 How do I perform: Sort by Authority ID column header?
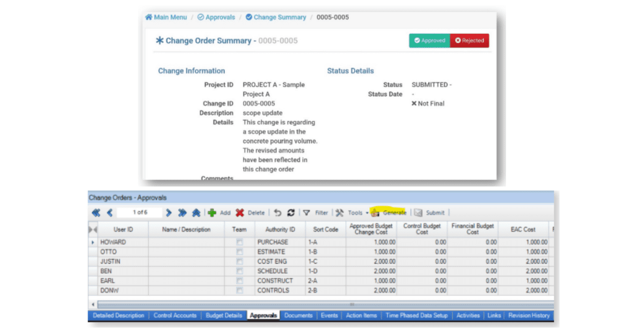click(x=280, y=229)
